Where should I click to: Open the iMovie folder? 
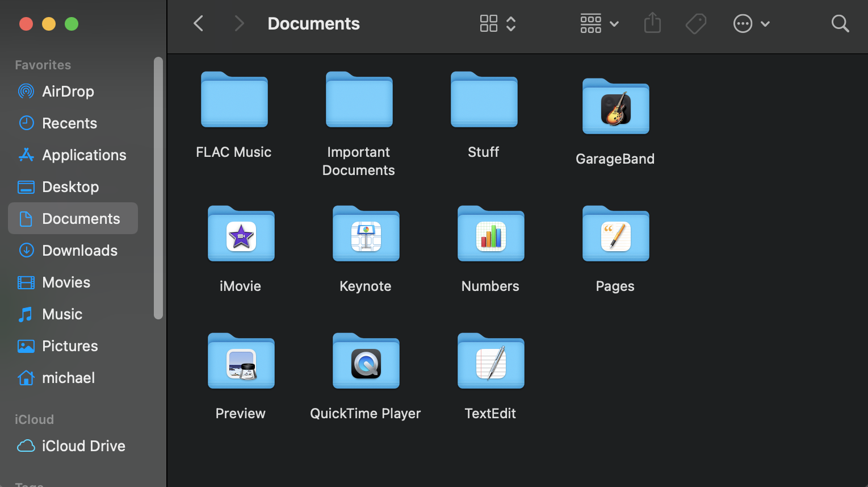pyautogui.click(x=241, y=234)
